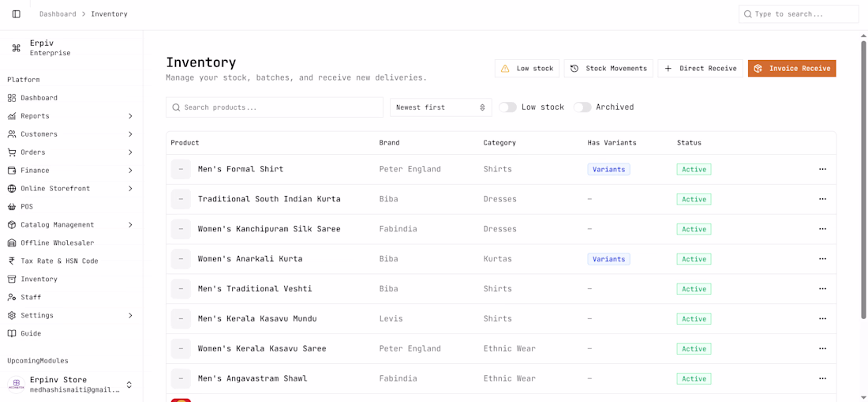Click the Reports chart icon
Screen dimensions: 868x402
click(12, 116)
